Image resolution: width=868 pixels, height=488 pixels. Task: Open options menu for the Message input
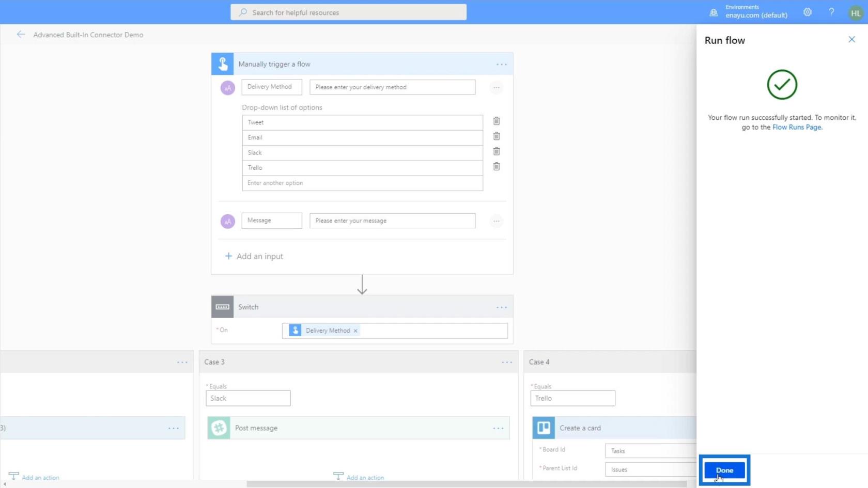tap(496, 221)
